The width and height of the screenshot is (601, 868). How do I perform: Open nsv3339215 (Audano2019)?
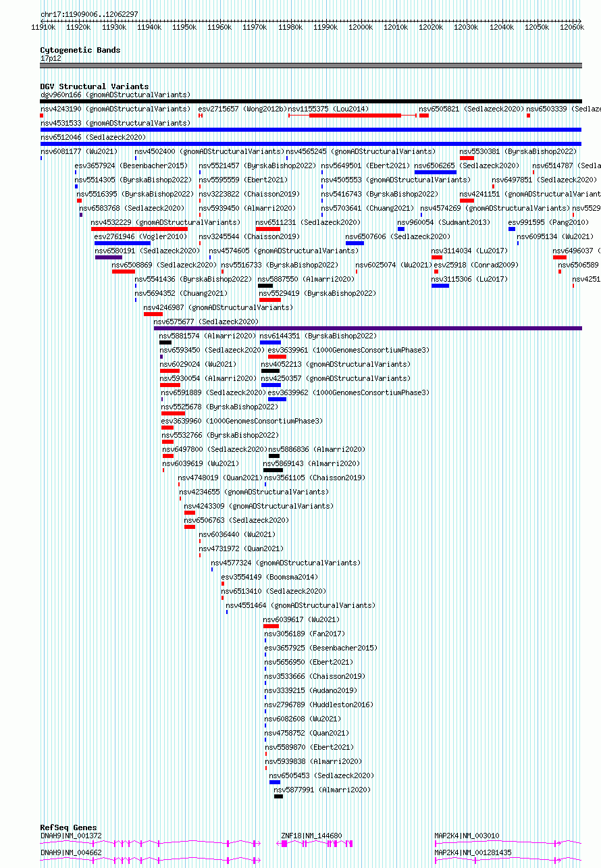tap(311, 690)
